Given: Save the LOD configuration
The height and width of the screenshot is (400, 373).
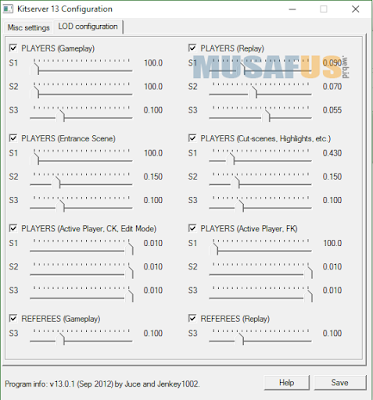Looking at the screenshot, I should tap(340, 383).
